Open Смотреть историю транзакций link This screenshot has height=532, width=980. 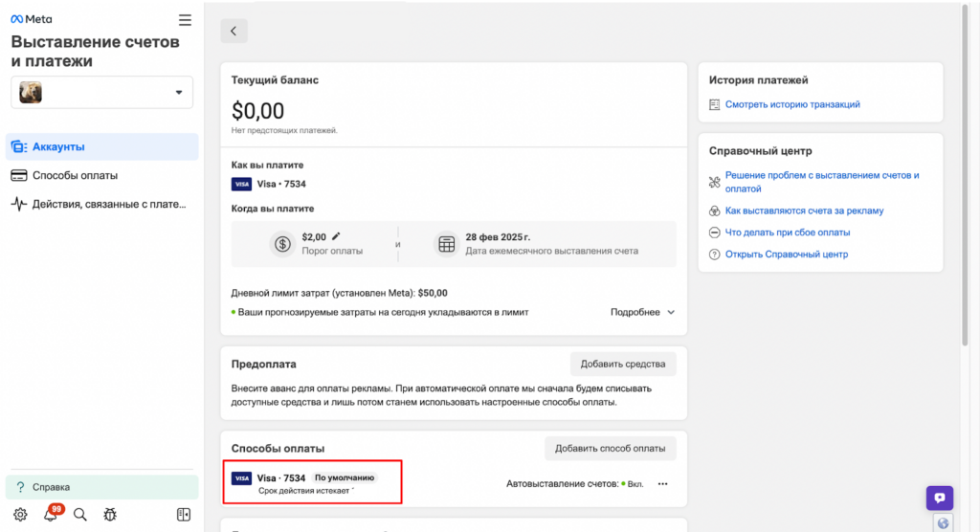[792, 104]
